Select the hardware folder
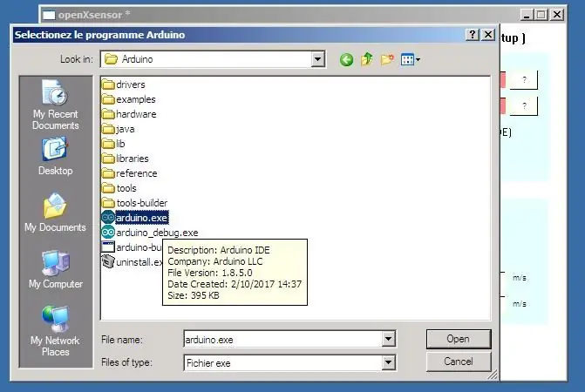 tap(129, 114)
